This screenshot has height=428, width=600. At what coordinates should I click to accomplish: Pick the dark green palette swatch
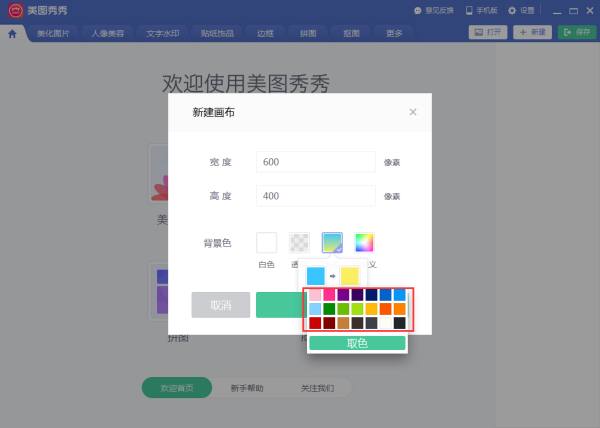(x=329, y=309)
